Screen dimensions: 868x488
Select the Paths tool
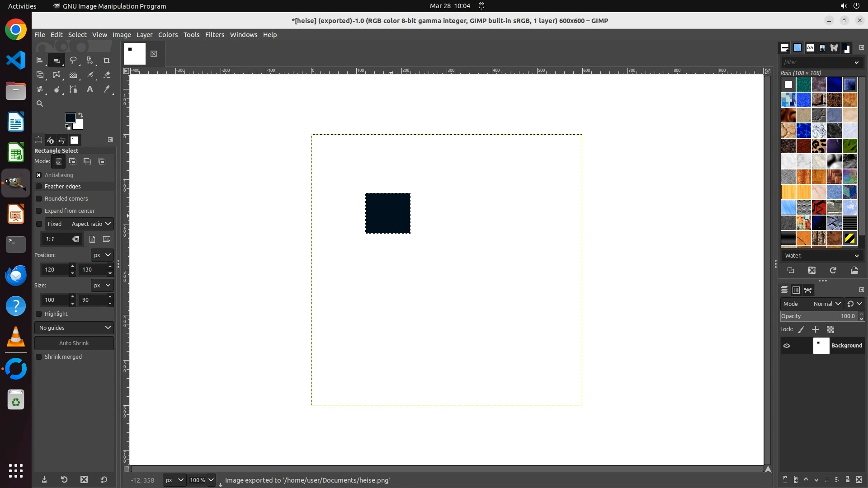pos(73,89)
